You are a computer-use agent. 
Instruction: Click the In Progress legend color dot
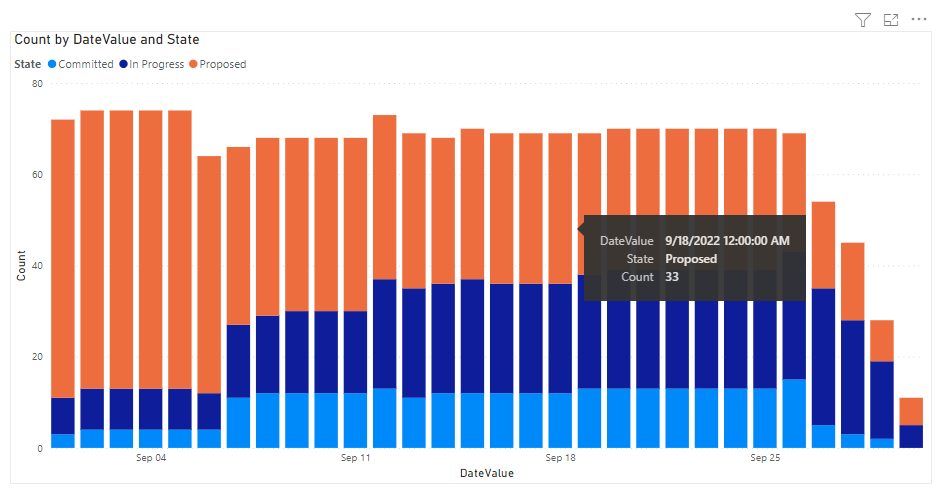pos(123,64)
